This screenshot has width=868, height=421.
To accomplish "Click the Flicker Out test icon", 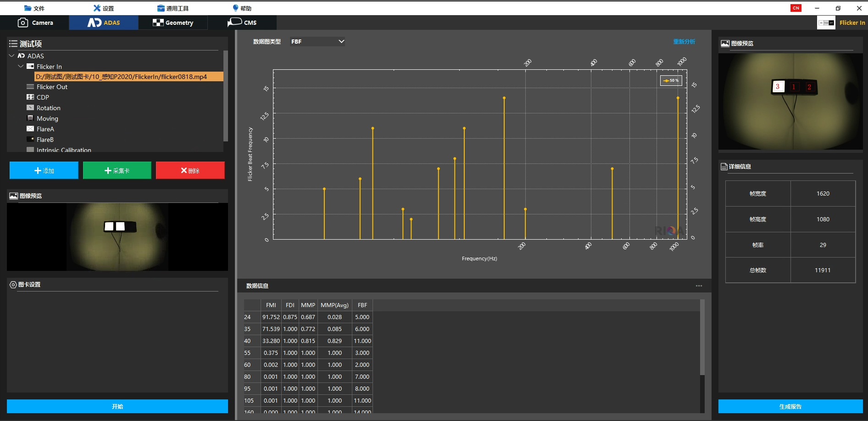I will [30, 87].
